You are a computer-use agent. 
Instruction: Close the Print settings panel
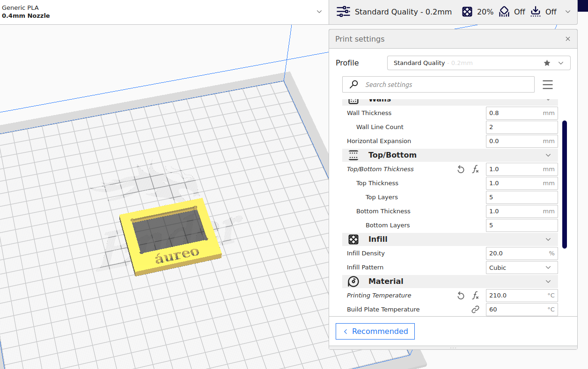pos(568,39)
